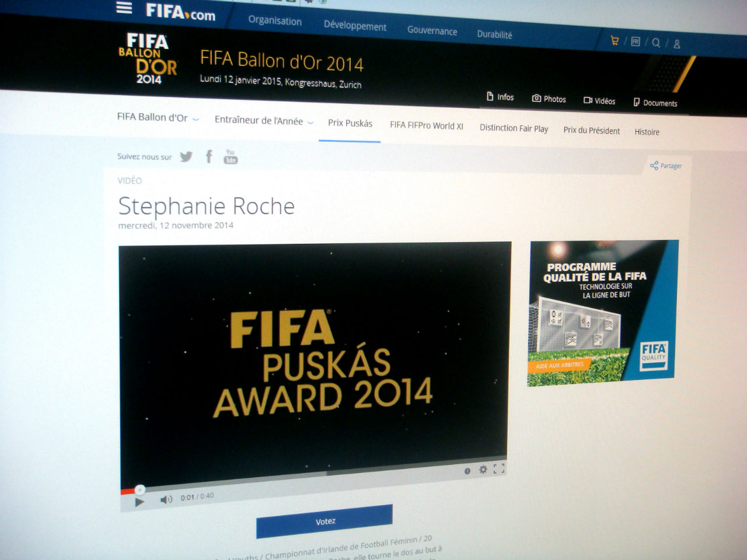Click the VIDÉO label above the title

[x=130, y=181]
